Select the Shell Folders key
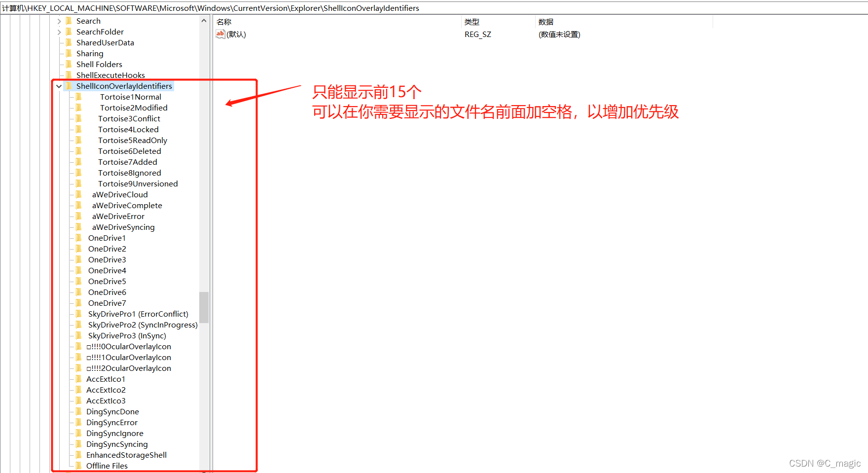Viewport: 868px width, 473px height. tap(99, 64)
